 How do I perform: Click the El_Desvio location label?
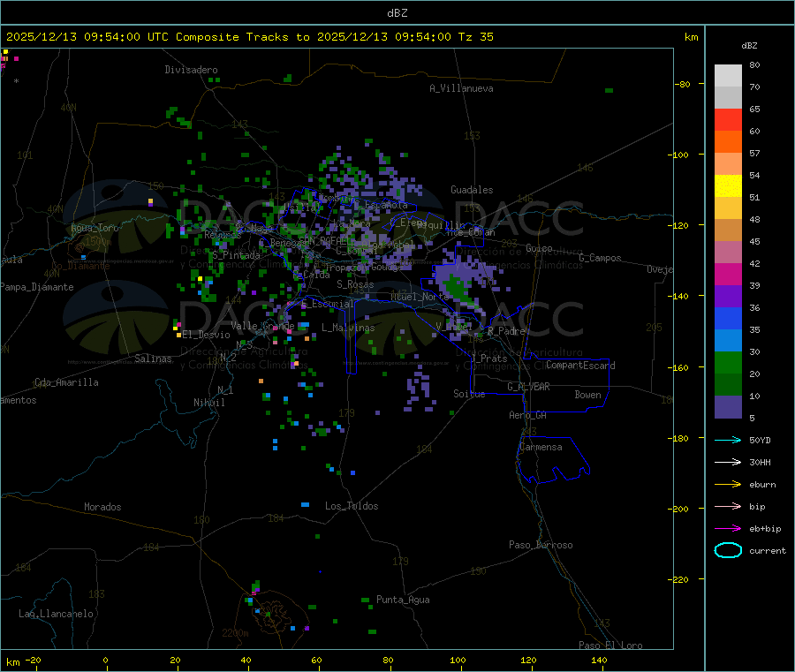[x=206, y=335]
